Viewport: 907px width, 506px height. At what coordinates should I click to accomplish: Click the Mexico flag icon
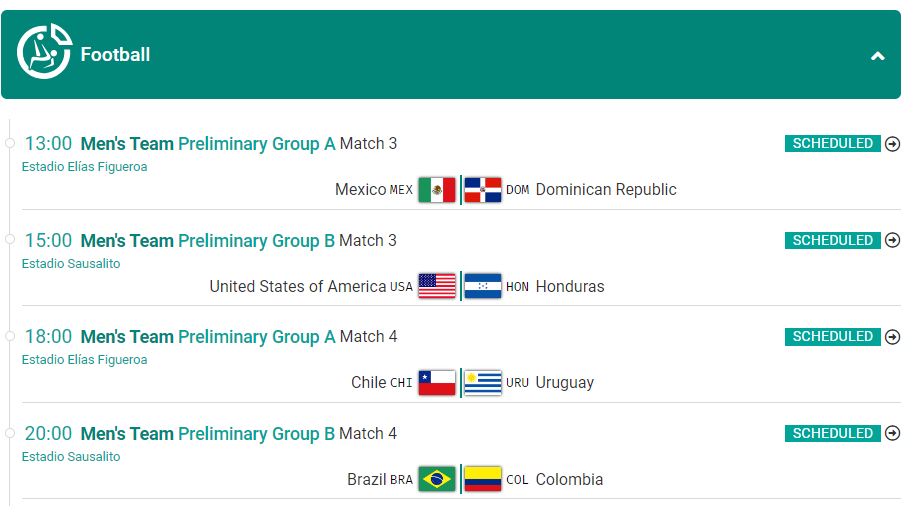437,190
